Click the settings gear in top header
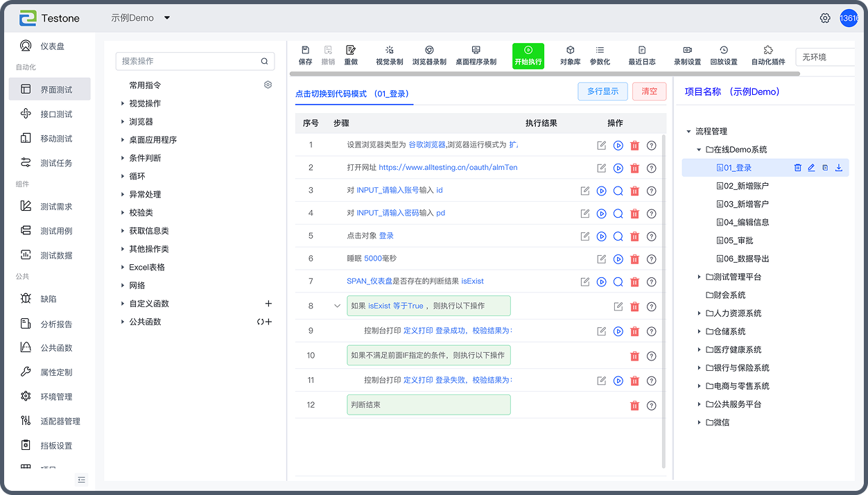868x495 pixels. click(825, 18)
